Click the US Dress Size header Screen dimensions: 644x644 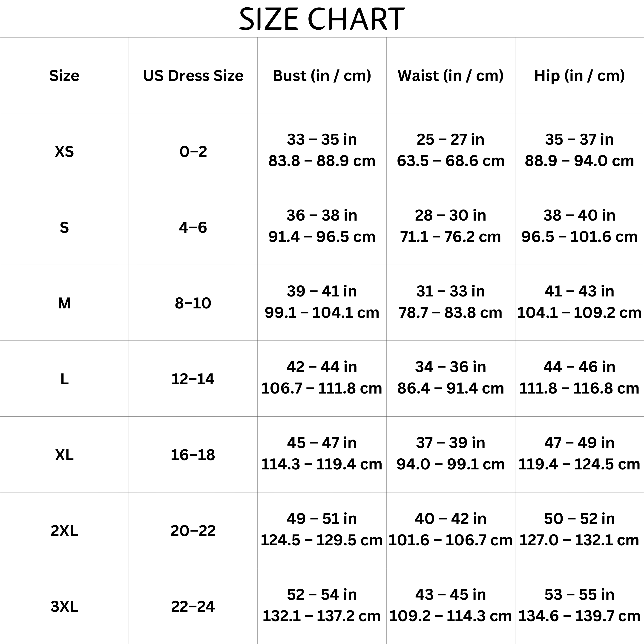[x=193, y=76]
